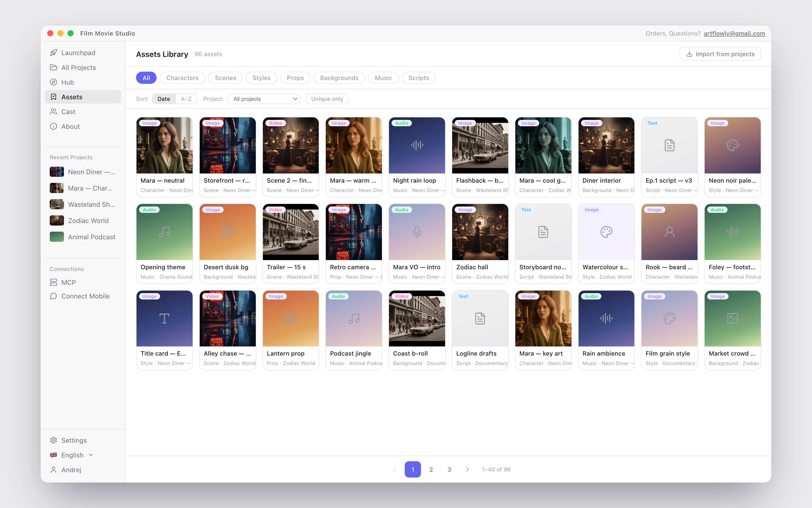Screen dimensions: 812x508
Task: Open the Scene 2 video thumbnail
Action: pyautogui.click(x=291, y=145)
